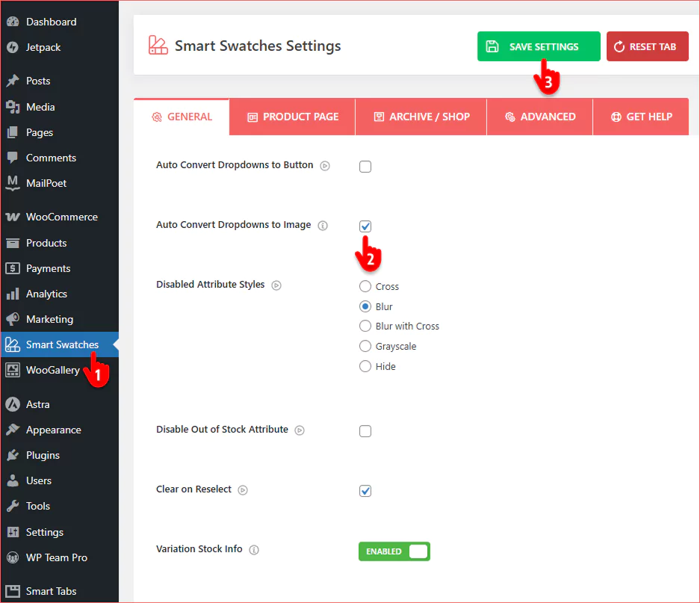The height and width of the screenshot is (603, 700).
Task: Click the Marketing megaphone icon
Action: 13,319
